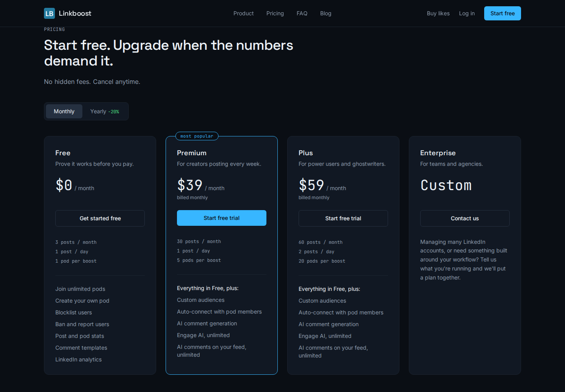Switch to Yearly -20% billing
Image resolution: width=565 pixels, height=392 pixels.
[104, 111]
